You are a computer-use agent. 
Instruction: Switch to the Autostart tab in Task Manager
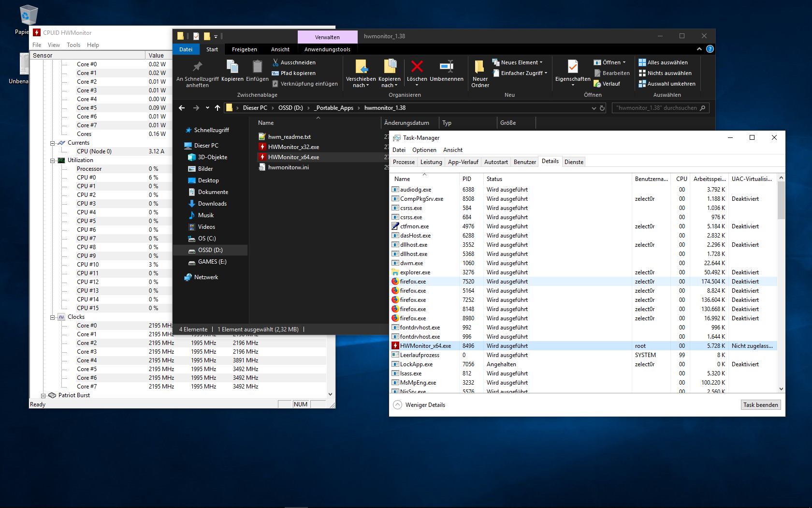pos(496,162)
